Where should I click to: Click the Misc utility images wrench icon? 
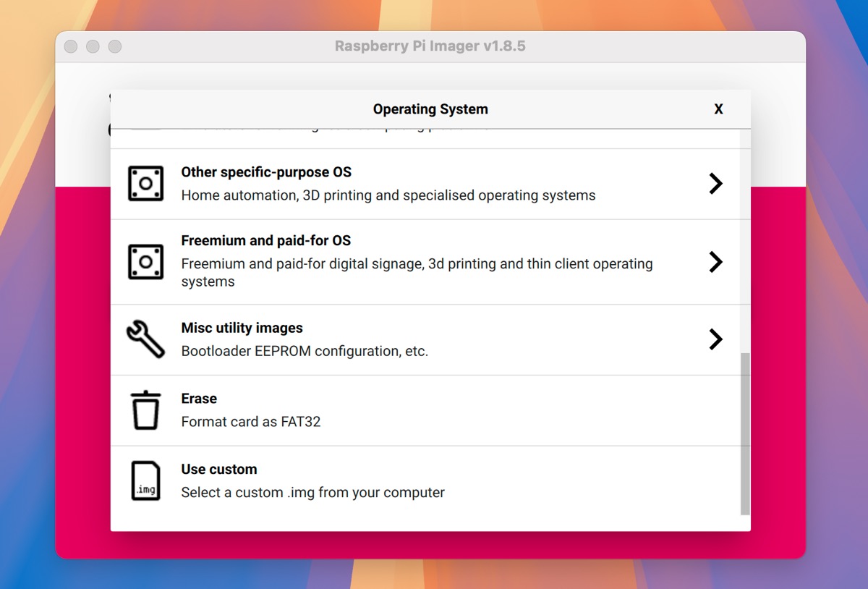click(x=145, y=339)
